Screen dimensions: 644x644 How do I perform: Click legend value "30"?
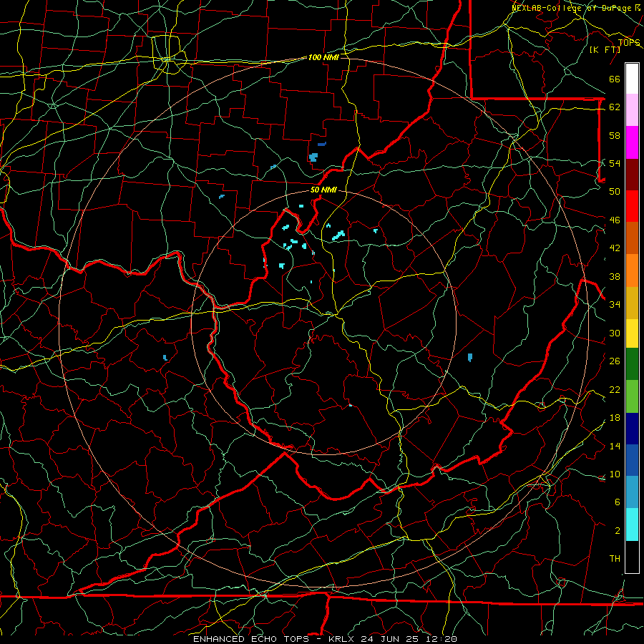[615, 333]
